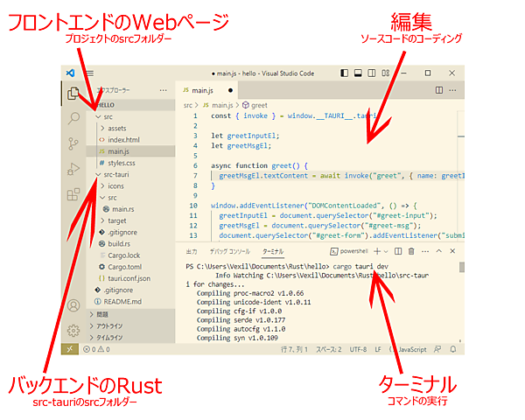Open Cargo.toml in the explorer
The height and width of the screenshot is (420, 525).
tap(130, 267)
